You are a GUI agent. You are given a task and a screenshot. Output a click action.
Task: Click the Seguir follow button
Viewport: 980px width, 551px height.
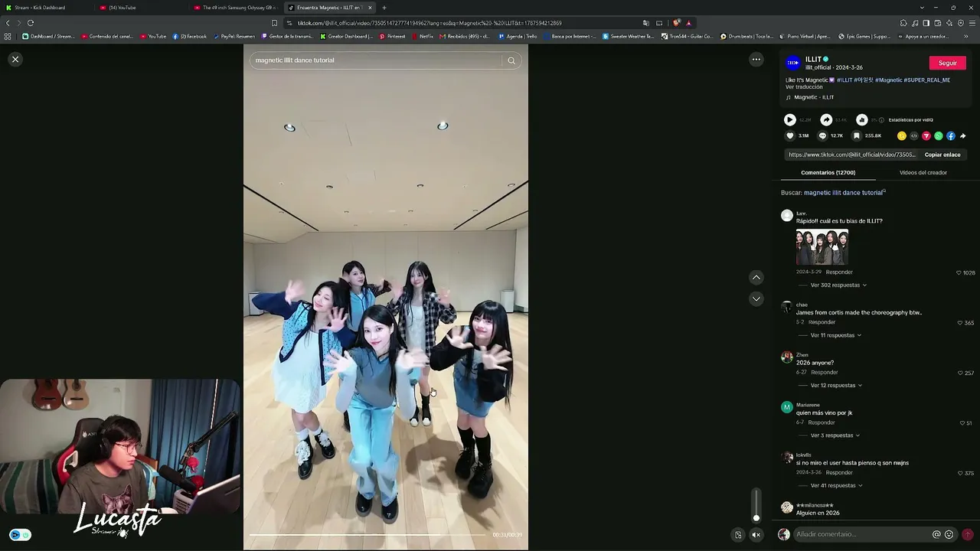coord(948,63)
